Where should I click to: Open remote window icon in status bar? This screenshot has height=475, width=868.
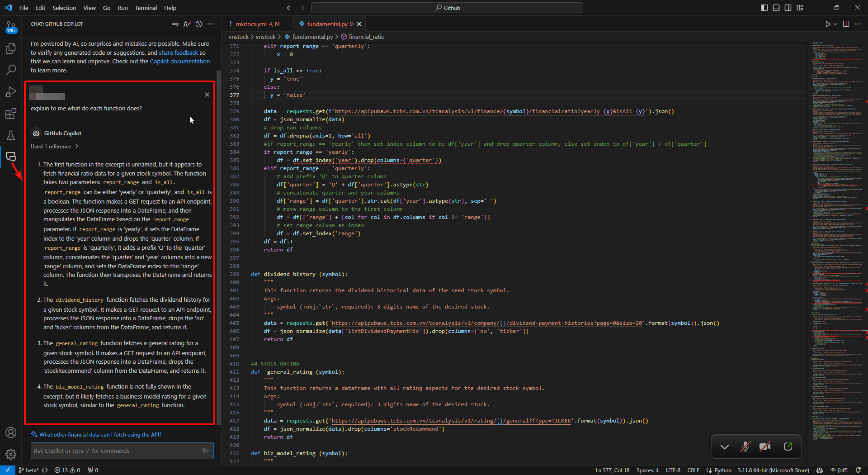(x=8, y=470)
